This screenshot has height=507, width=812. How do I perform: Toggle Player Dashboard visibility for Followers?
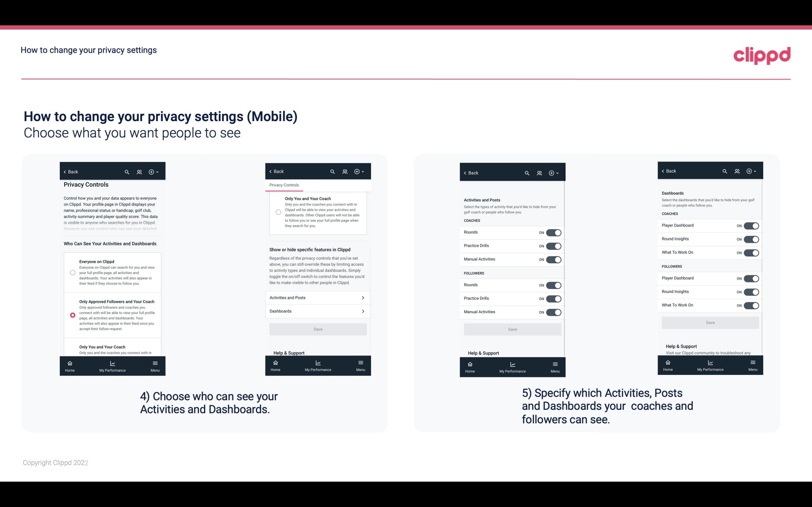[751, 278]
